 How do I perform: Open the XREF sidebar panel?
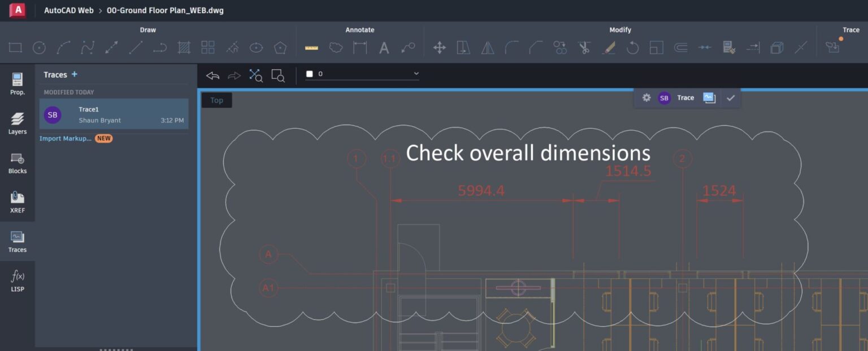(x=17, y=202)
